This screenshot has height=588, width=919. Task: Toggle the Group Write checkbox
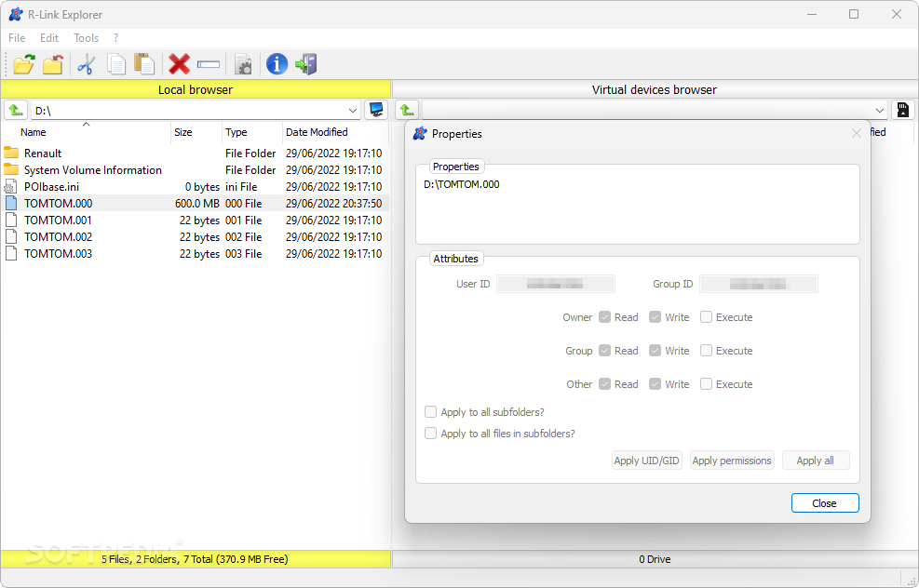655,350
